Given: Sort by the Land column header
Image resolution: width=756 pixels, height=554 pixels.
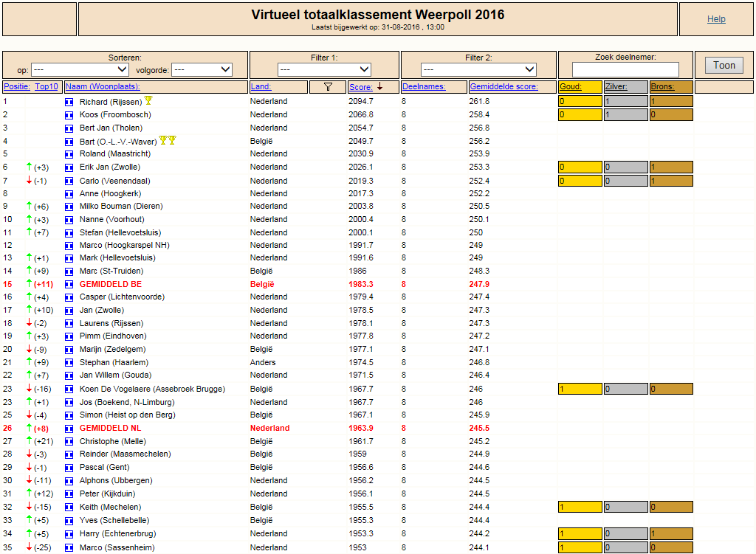Looking at the screenshot, I should coord(261,87).
